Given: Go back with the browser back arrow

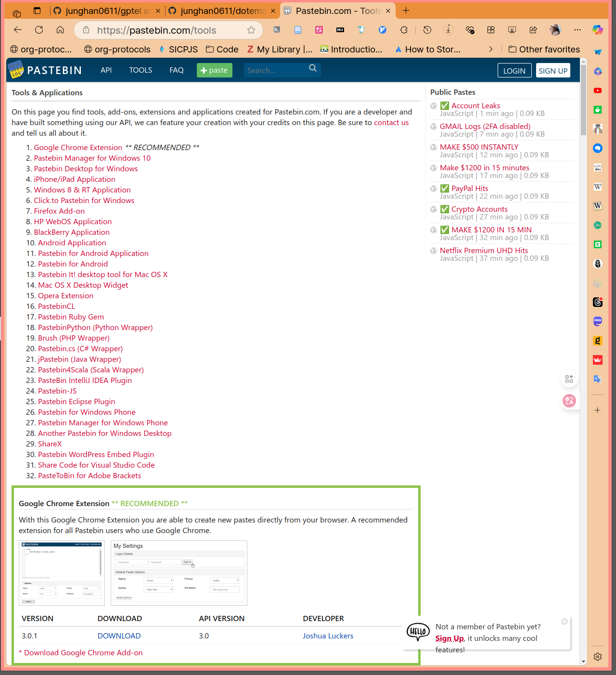Looking at the screenshot, I should [x=18, y=30].
